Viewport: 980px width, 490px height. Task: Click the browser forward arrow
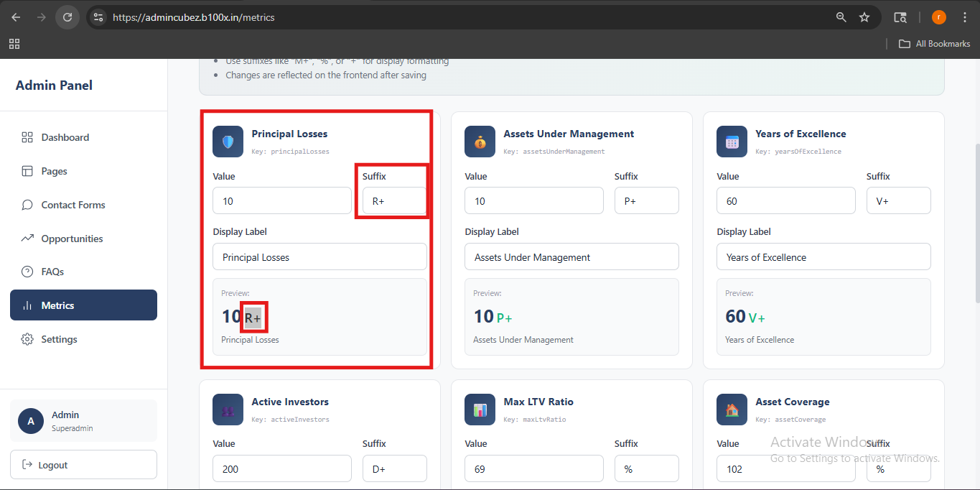pyautogui.click(x=42, y=17)
